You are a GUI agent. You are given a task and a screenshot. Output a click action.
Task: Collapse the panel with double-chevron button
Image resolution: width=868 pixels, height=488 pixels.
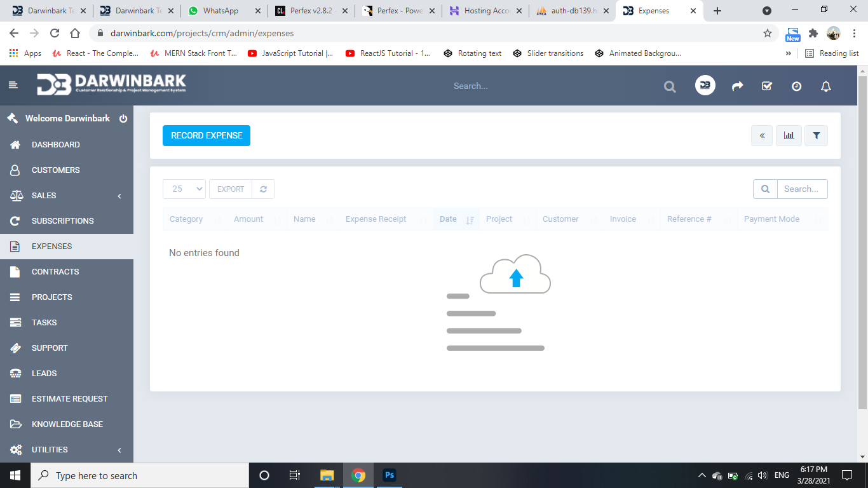762,135
